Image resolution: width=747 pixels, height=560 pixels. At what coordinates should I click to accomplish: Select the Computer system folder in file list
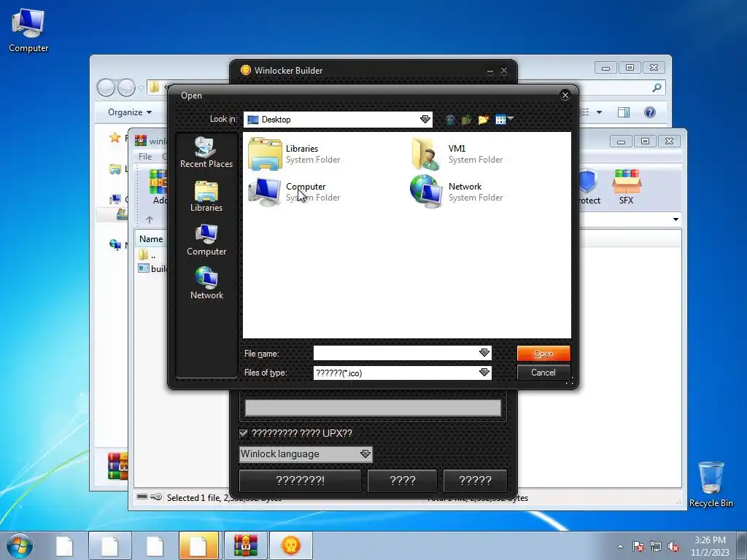pos(295,192)
